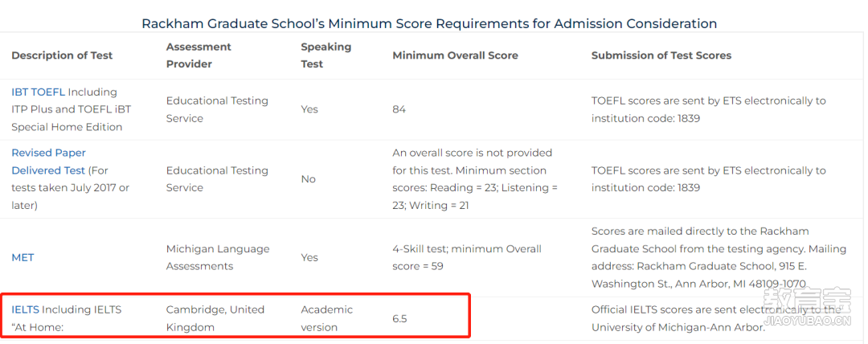Open the IELTS link
868x344 pixels.
click(25, 309)
